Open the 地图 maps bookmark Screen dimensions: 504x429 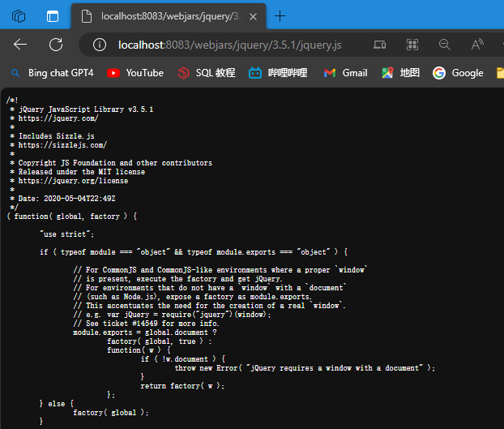(x=400, y=73)
